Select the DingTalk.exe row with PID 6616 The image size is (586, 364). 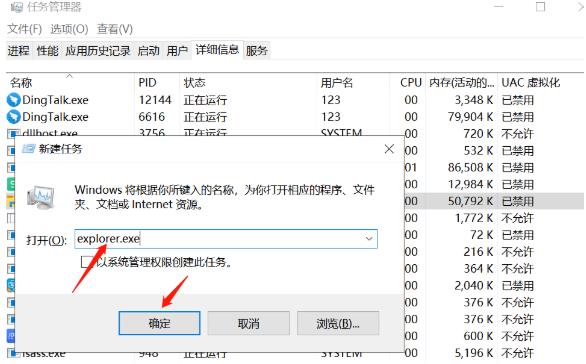pyautogui.click(x=295, y=117)
